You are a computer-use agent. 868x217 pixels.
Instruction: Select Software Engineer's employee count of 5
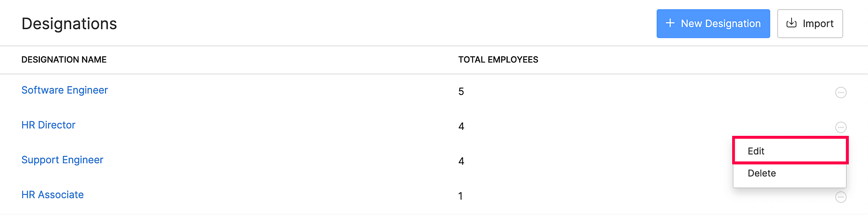[x=461, y=92]
